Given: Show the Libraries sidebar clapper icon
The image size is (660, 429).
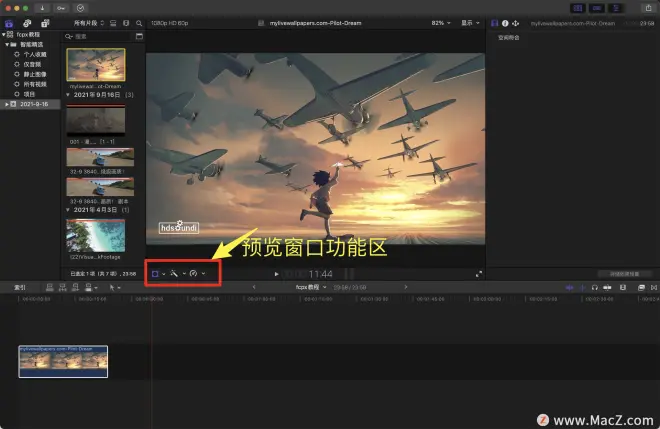Looking at the screenshot, I should click(x=9, y=23).
